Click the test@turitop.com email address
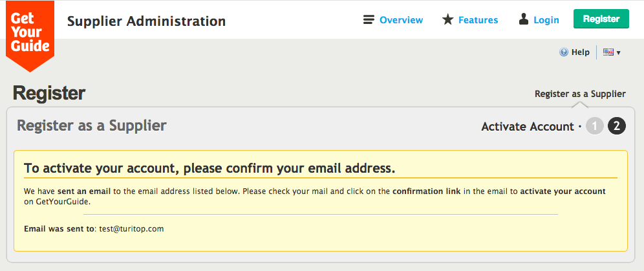Screen dimensions: 644x271 (x=131, y=229)
